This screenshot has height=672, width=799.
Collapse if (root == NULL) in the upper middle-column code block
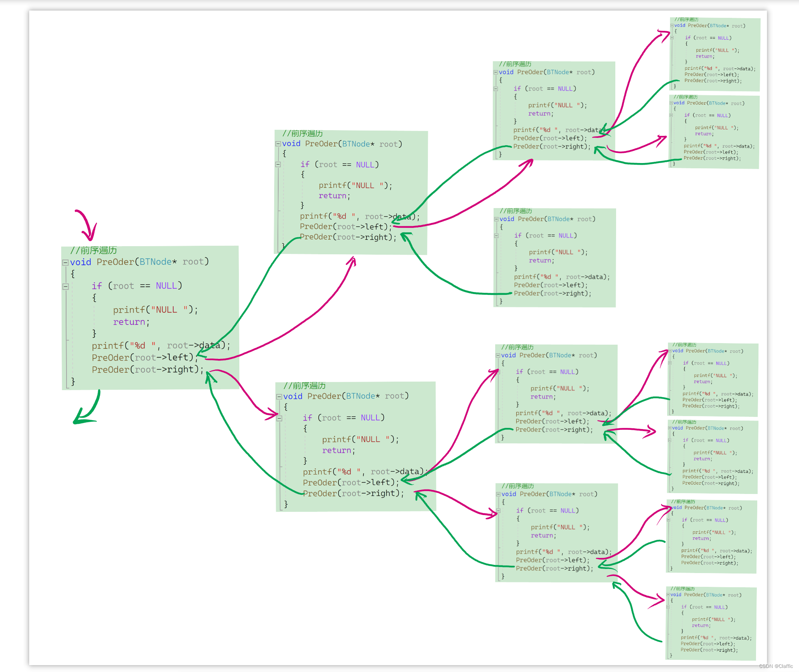point(278,165)
